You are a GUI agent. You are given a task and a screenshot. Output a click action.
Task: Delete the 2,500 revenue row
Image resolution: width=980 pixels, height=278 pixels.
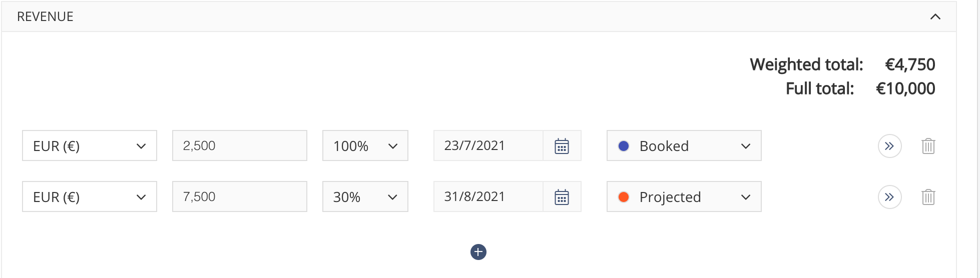pos(928,146)
